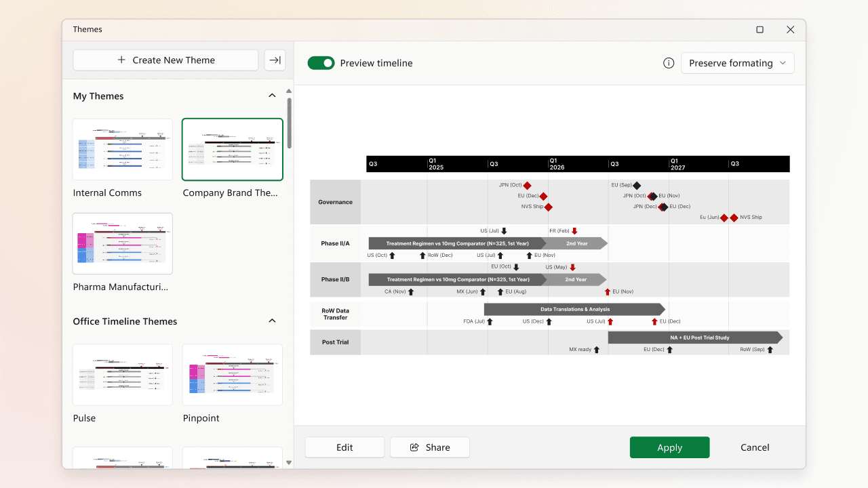Select the Company Brand theme thumbnail
The image size is (868, 488).
click(x=233, y=150)
